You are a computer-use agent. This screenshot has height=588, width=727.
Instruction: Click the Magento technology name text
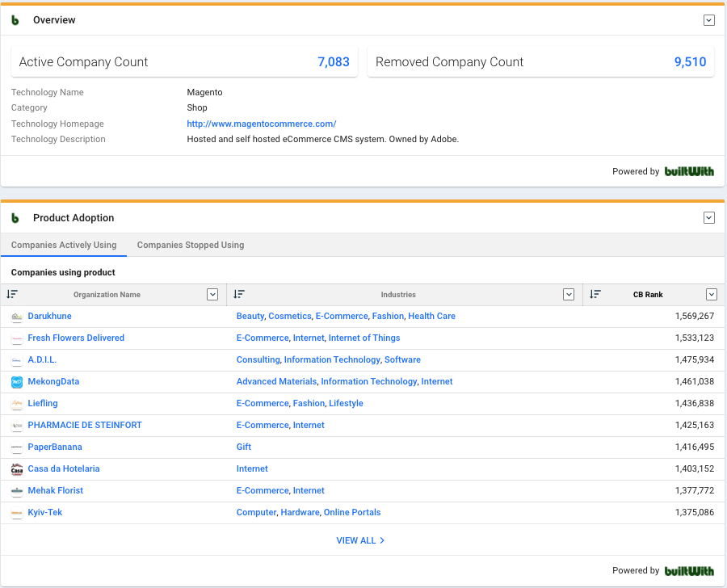(x=204, y=92)
